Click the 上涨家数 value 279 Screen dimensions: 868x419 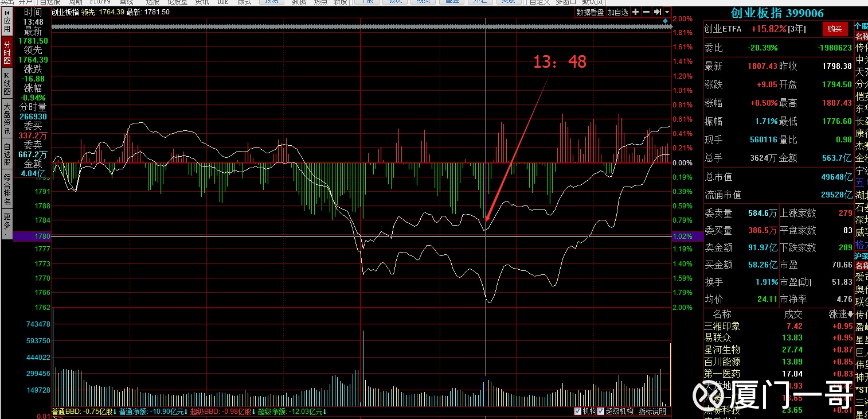point(845,213)
